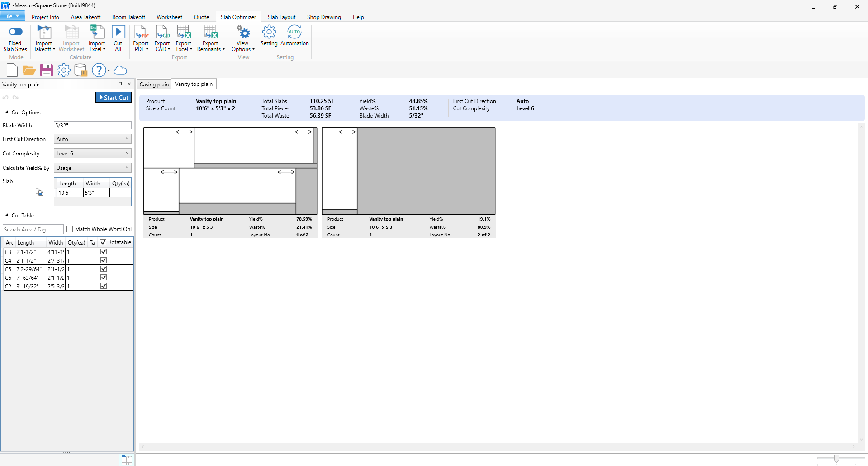Screen dimensions: 868x466
Task: Click the Automation icon
Action: (294, 33)
